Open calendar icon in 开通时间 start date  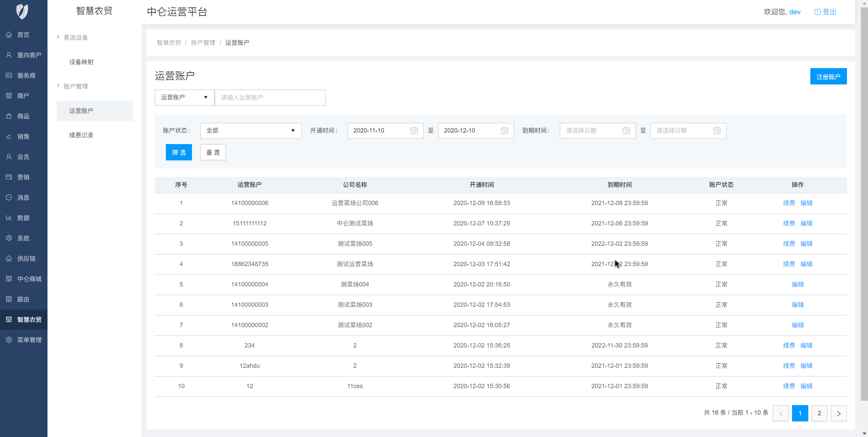click(x=413, y=131)
